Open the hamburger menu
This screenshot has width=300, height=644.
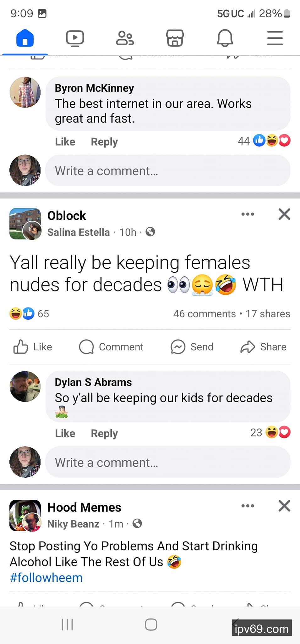[x=275, y=38]
